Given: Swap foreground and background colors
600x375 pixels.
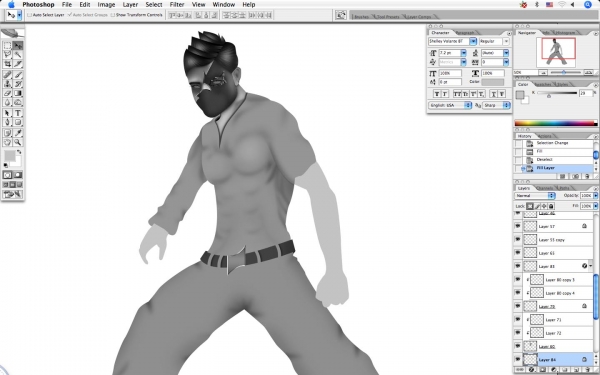Looking at the screenshot, I should point(19,152).
